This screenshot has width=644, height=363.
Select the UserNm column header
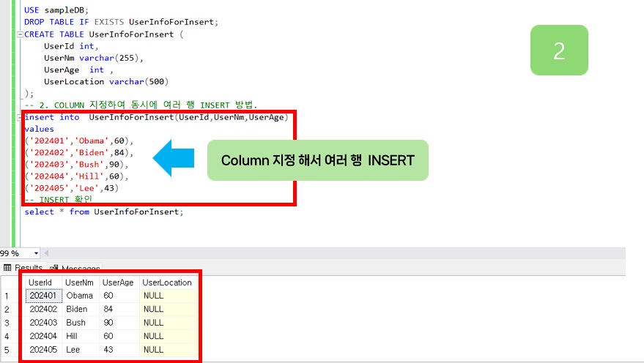coord(79,282)
